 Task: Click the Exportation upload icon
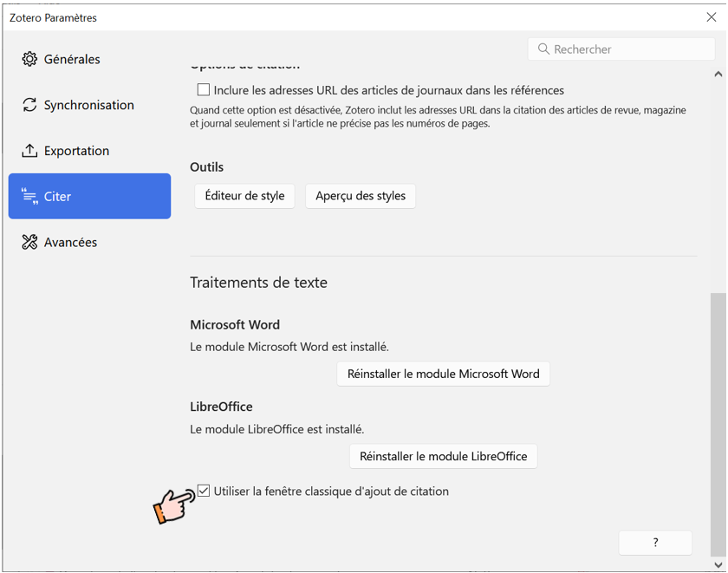coord(29,151)
